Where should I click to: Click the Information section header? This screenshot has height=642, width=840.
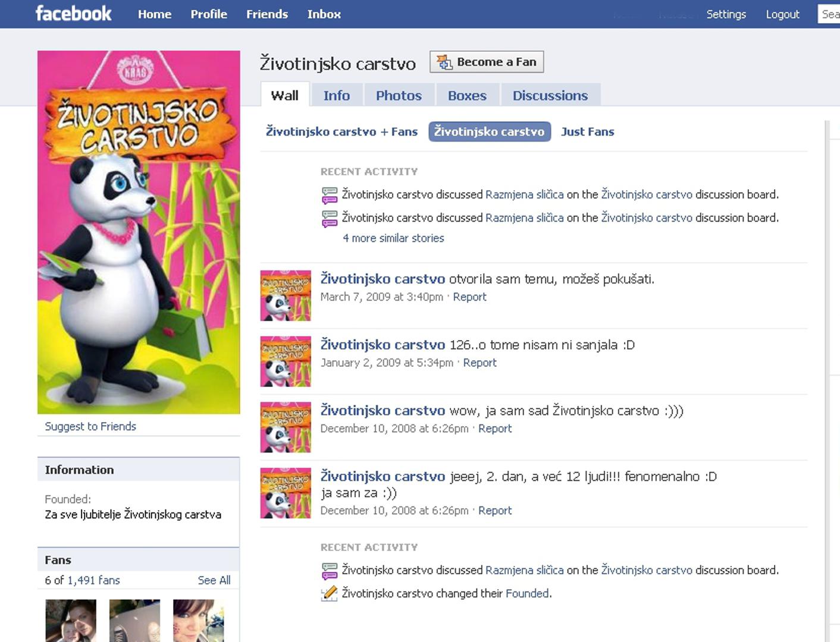click(x=139, y=470)
